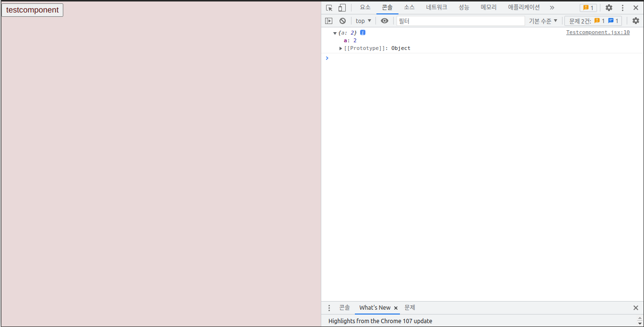
Task: Click the live expression eye icon
Action: tap(385, 21)
